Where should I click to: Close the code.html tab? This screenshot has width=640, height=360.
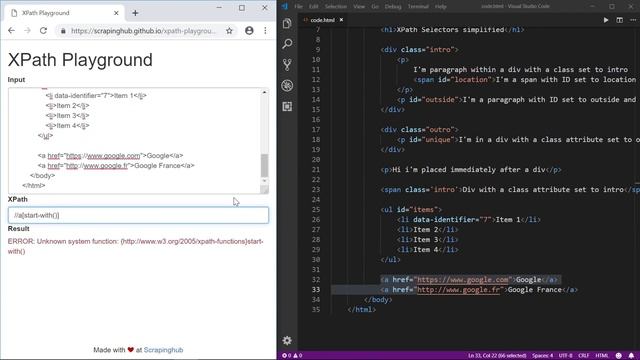tap(341, 20)
